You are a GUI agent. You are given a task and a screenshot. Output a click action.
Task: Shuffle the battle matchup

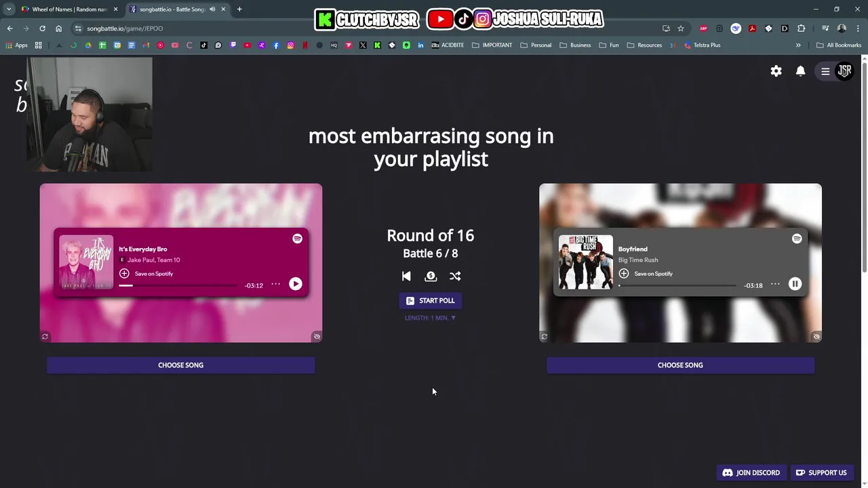click(455, 276)
